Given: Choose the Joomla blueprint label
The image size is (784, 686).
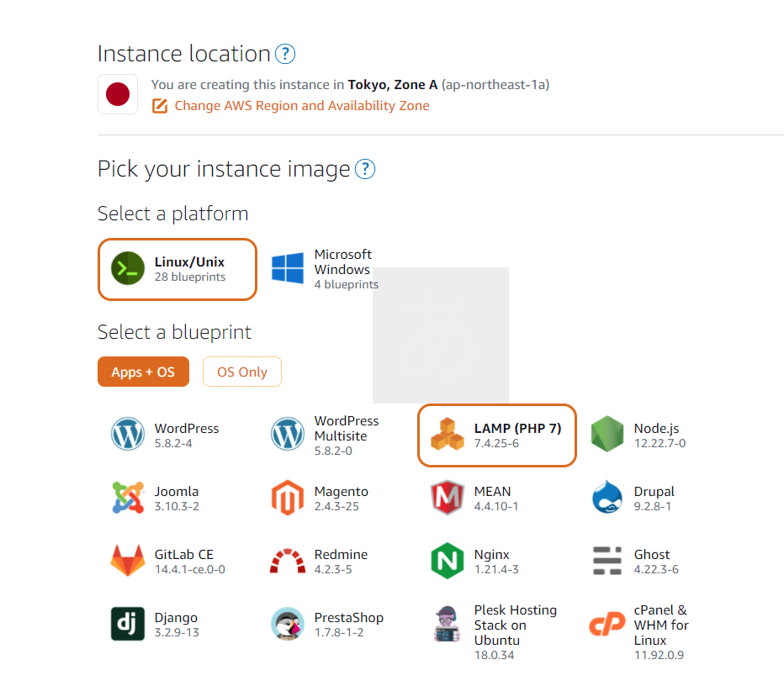Looking at the screenshot, I should tap(176, 491).
